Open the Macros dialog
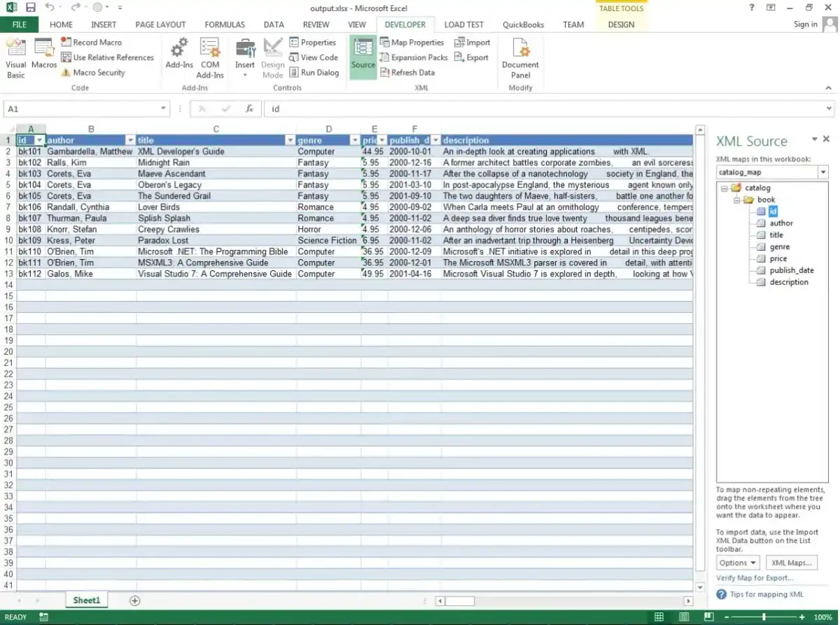Viewport: 840px width, 625px height. click(44, 55)
